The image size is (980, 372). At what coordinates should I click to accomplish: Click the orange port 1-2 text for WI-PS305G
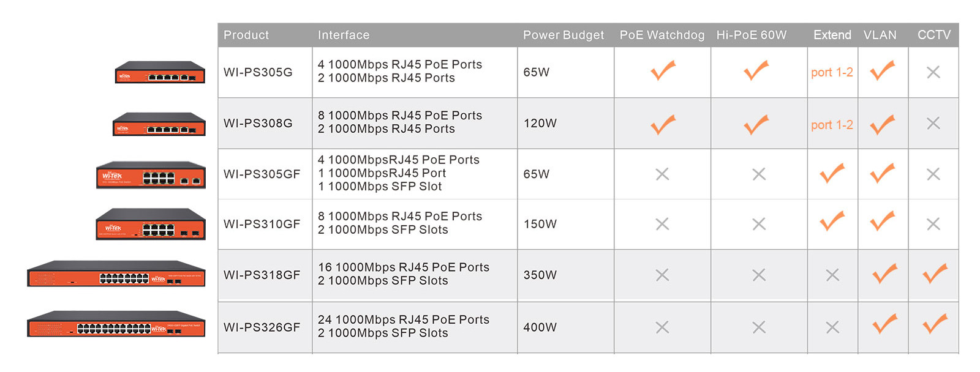pos(832,72)
